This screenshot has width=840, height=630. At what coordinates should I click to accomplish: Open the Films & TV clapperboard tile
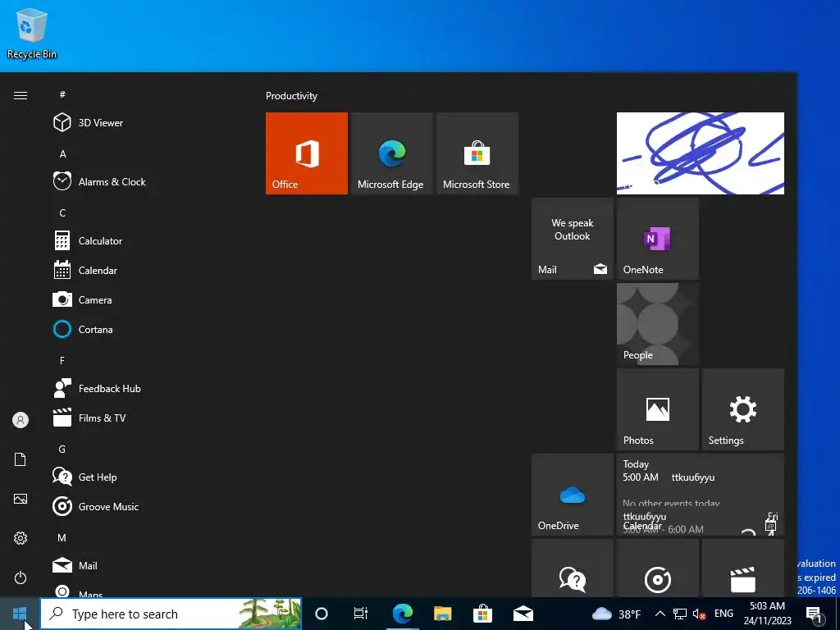[x=743, y=568]
